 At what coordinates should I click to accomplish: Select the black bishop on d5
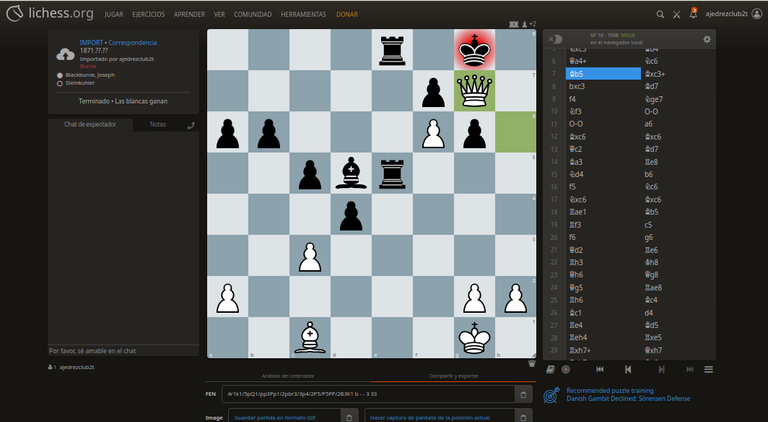[x=351, y=173]
